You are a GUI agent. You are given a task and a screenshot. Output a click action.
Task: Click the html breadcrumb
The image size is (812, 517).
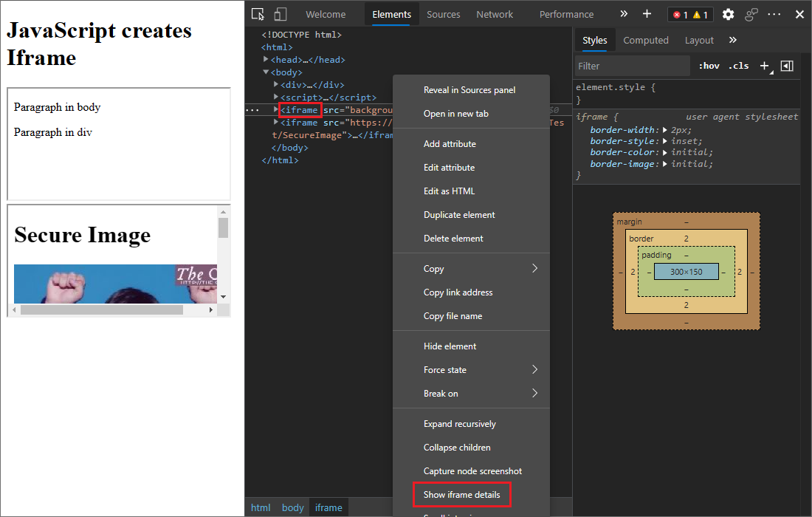coord(261,507)
